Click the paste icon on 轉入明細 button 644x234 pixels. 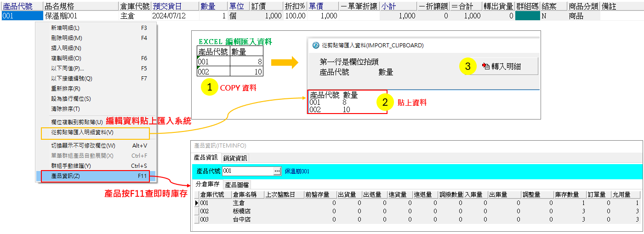coord(486,66)
